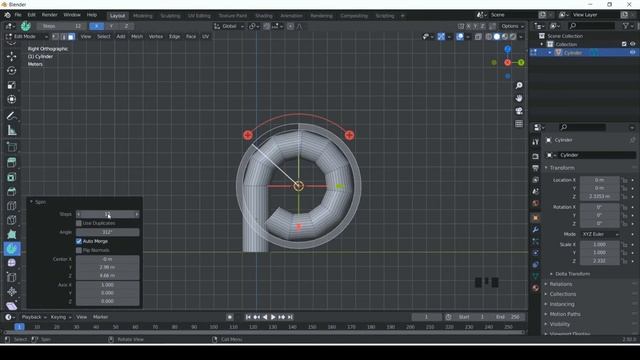Click the zoom magnifier viewport icon
Viewport: 640px width, 360px height.
click(519, 85)
